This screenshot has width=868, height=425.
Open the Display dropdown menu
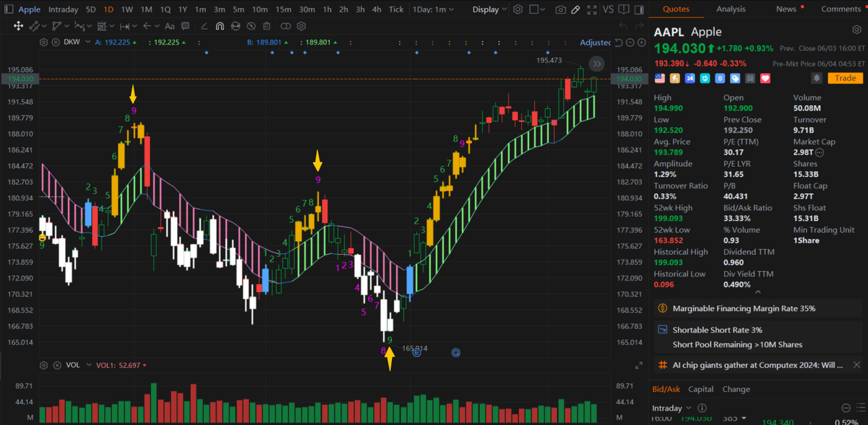click(x=490, y=9)
